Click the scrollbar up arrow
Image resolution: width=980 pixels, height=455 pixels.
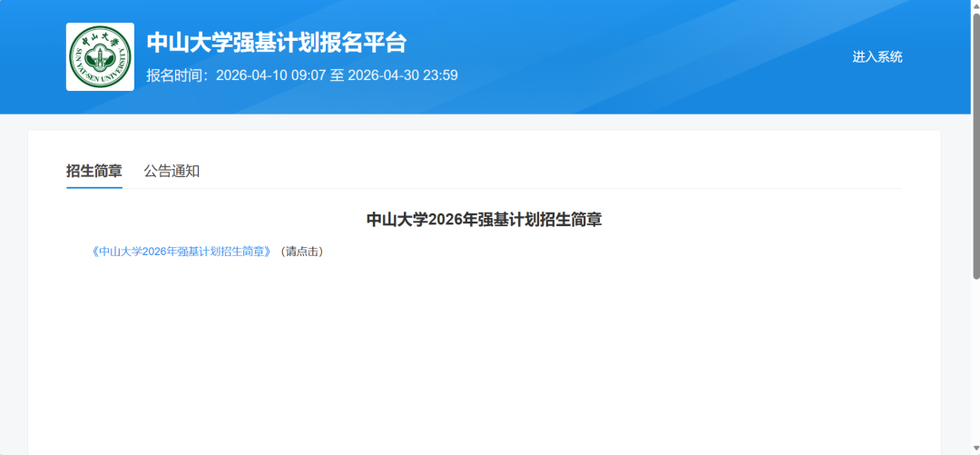point(975,5)
